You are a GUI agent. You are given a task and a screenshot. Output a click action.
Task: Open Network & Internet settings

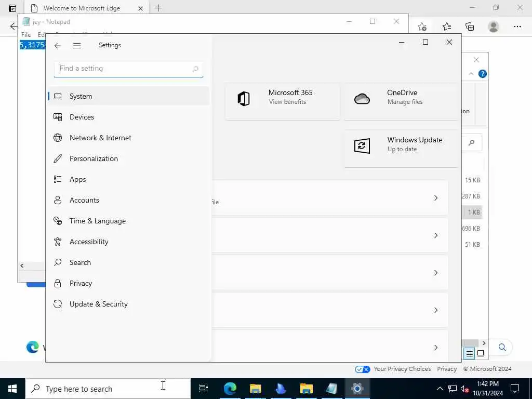tap(129, 138)
